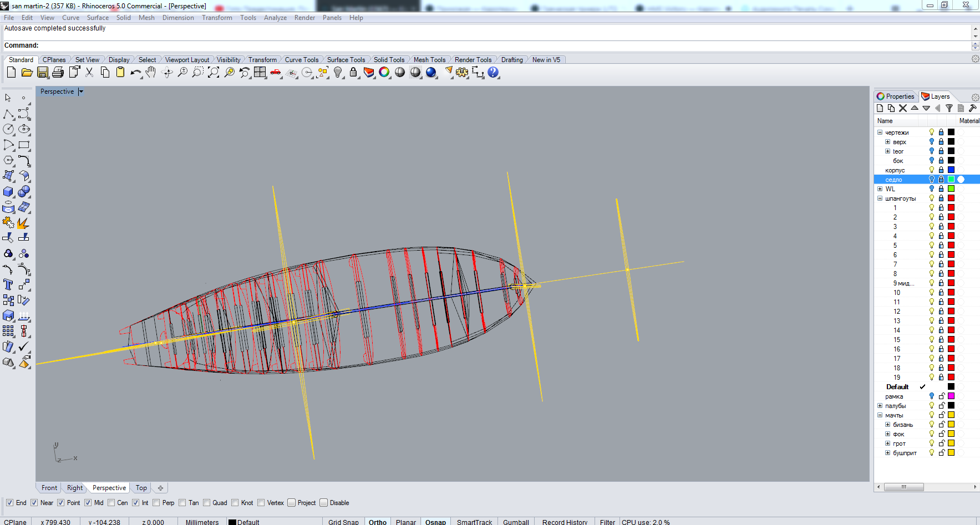
Task: Enable the Cen object snap checkbox
Action: [111, 503]
